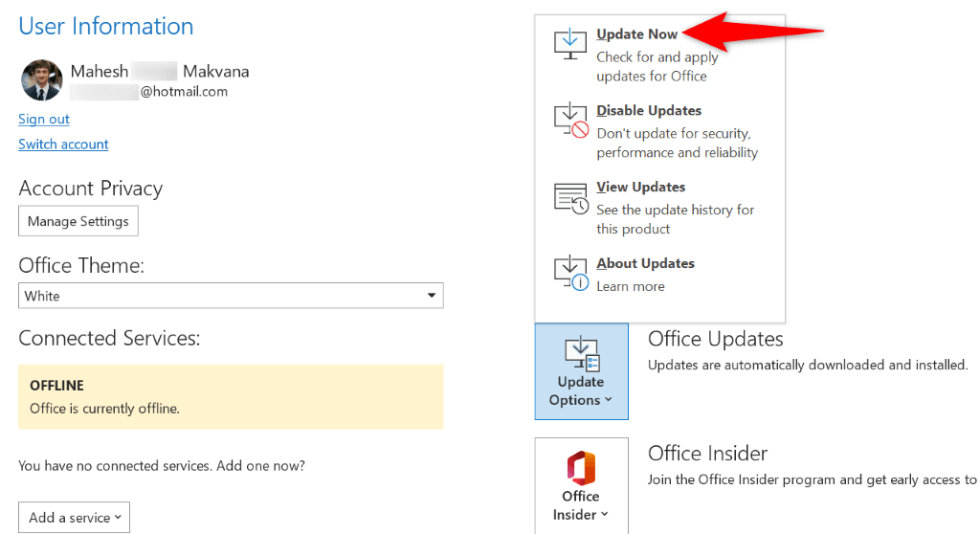Select the Update Now menu entry text

click(x=636, y=34)
